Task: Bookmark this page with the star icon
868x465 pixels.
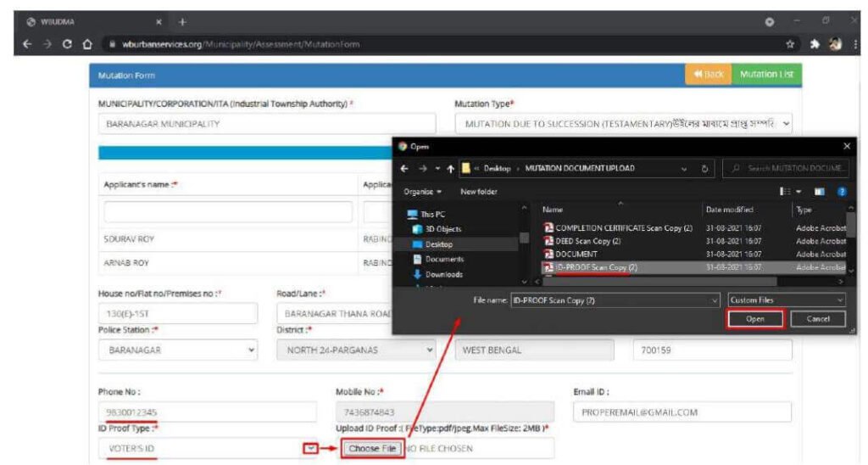Action: [x=790, y=44]
